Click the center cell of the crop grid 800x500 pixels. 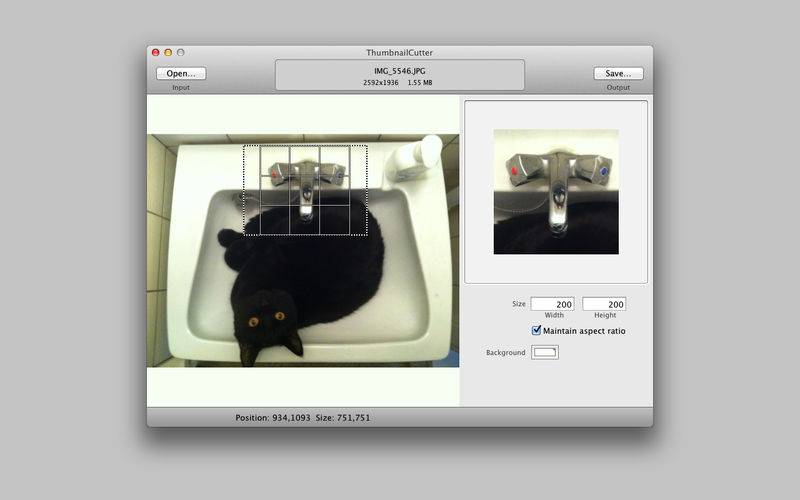305,191
